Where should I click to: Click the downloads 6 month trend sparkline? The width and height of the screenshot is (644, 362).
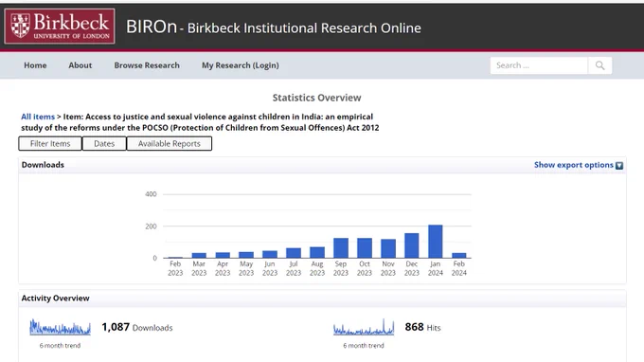tap(60, 328)
